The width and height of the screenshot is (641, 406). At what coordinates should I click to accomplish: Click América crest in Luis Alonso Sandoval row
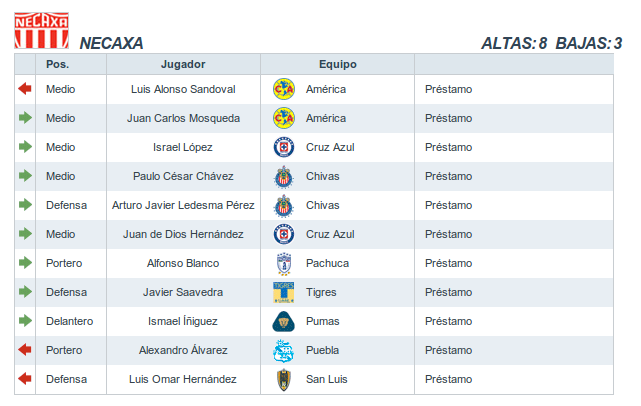[284, 89]
